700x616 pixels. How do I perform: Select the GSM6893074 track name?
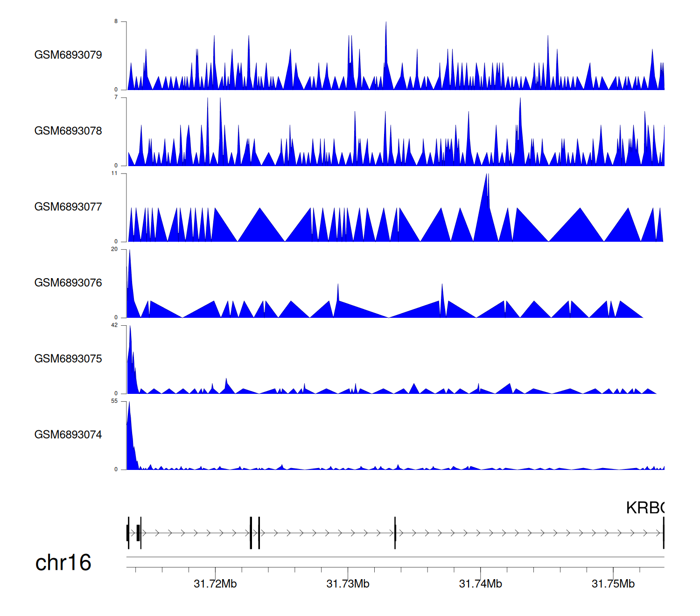tap(68, 434)
